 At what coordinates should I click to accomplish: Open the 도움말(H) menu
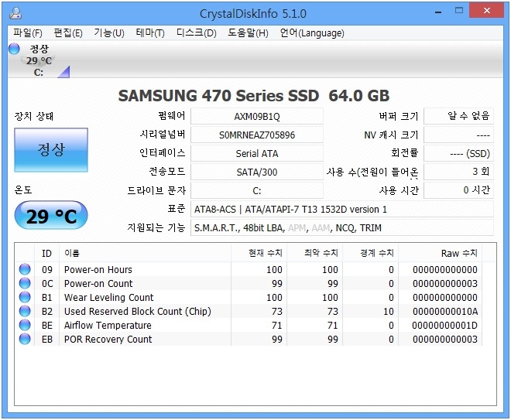tap(248, 33)
